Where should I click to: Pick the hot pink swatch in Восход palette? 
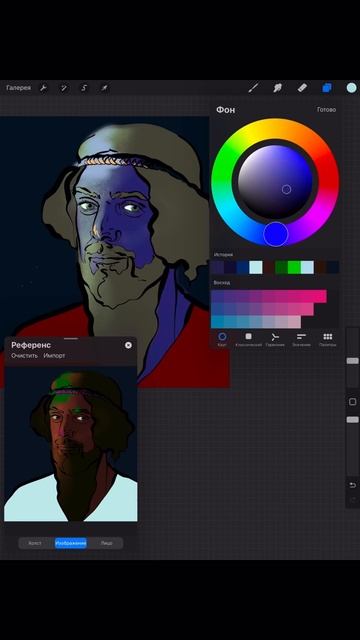320,296
